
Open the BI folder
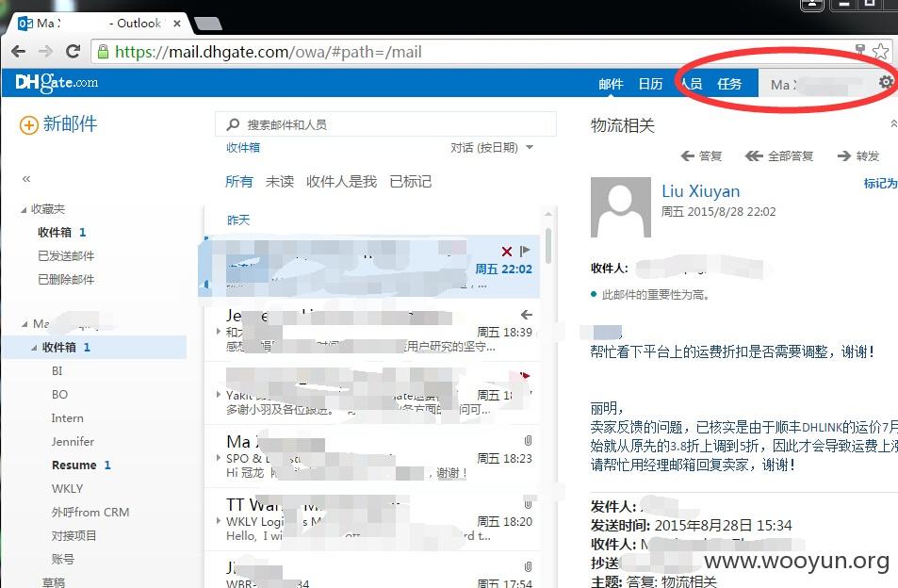coord(57,370)
